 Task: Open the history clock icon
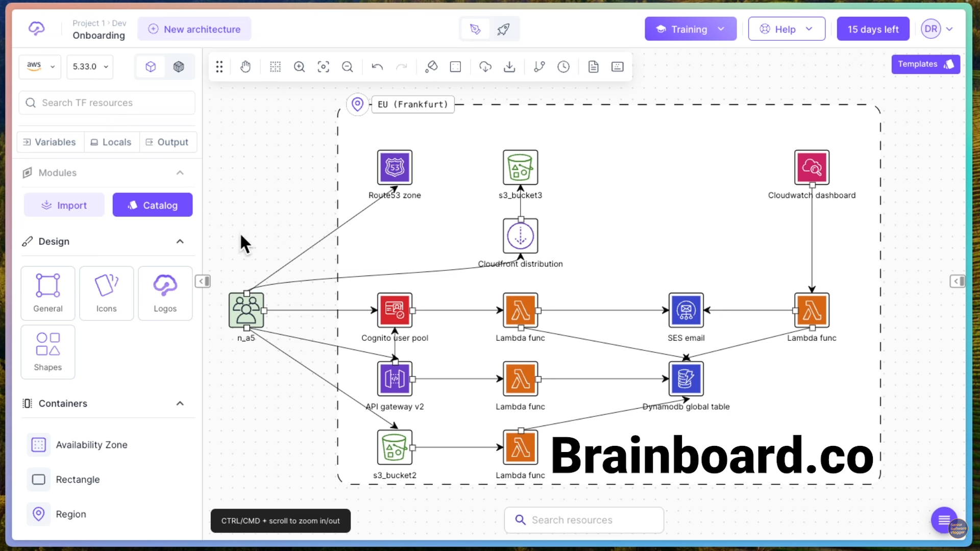pyautogui.click(x=563, y=67)
